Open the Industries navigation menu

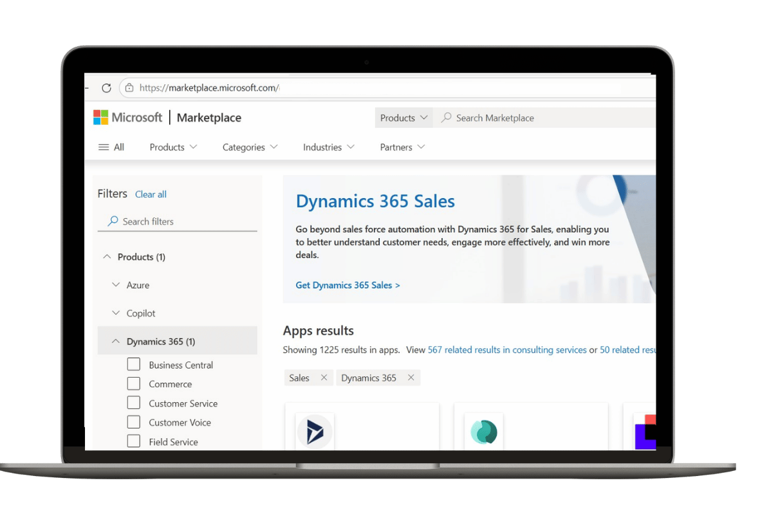(328, 147)
